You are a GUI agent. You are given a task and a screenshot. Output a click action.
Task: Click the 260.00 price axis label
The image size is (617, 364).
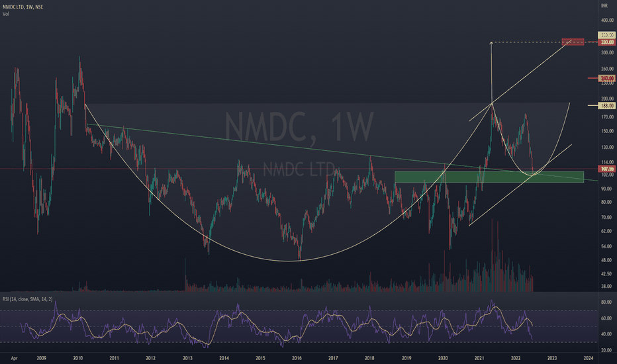(607, 69)
